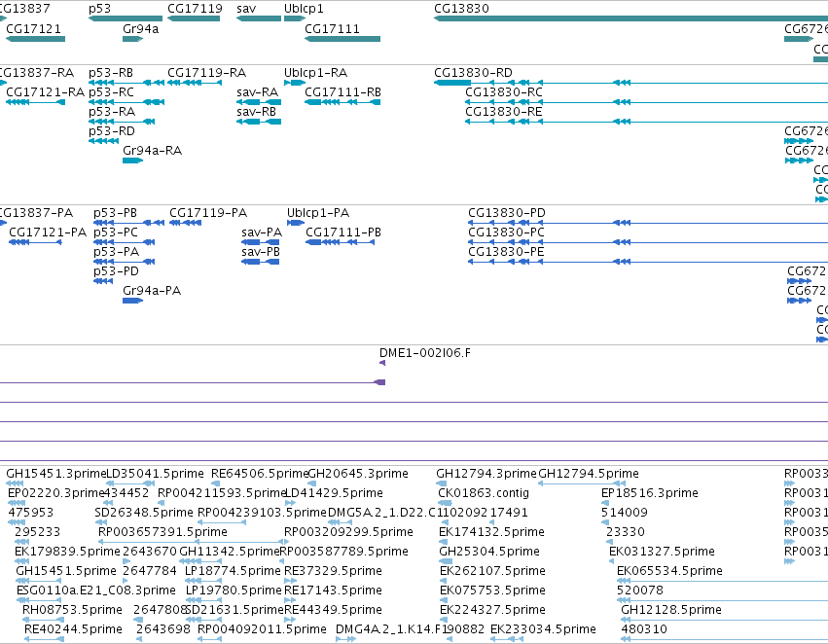The width and height of the screenshot is (828, 644).
Task: Select the p53 gene label
Action: [99, 9]
